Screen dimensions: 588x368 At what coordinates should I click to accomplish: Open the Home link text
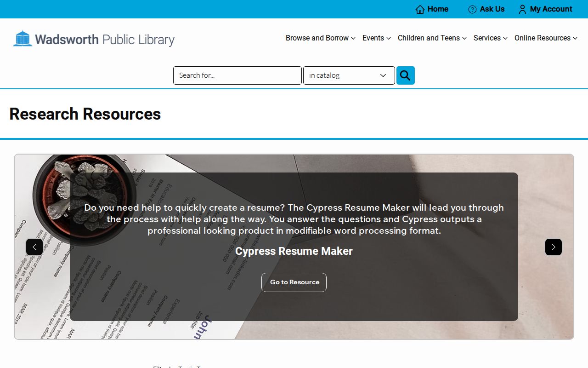tap(438, 9)
